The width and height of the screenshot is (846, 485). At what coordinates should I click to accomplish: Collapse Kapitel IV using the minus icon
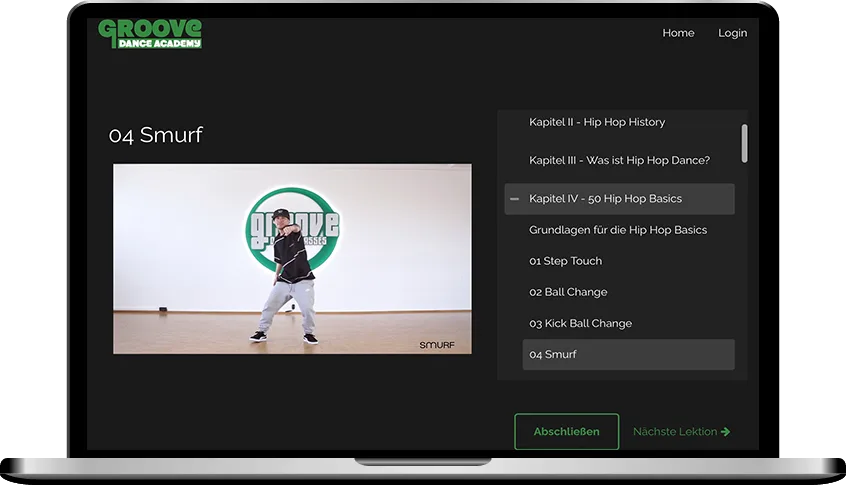point(514,199)
